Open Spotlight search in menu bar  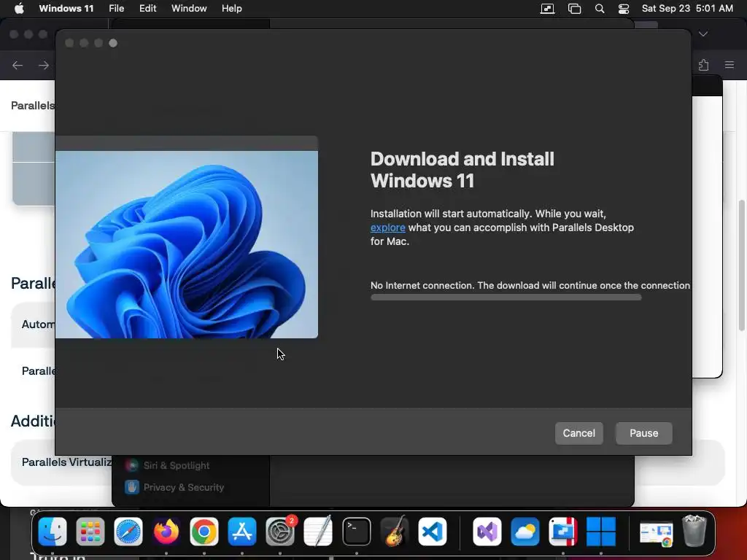[600, 9]
